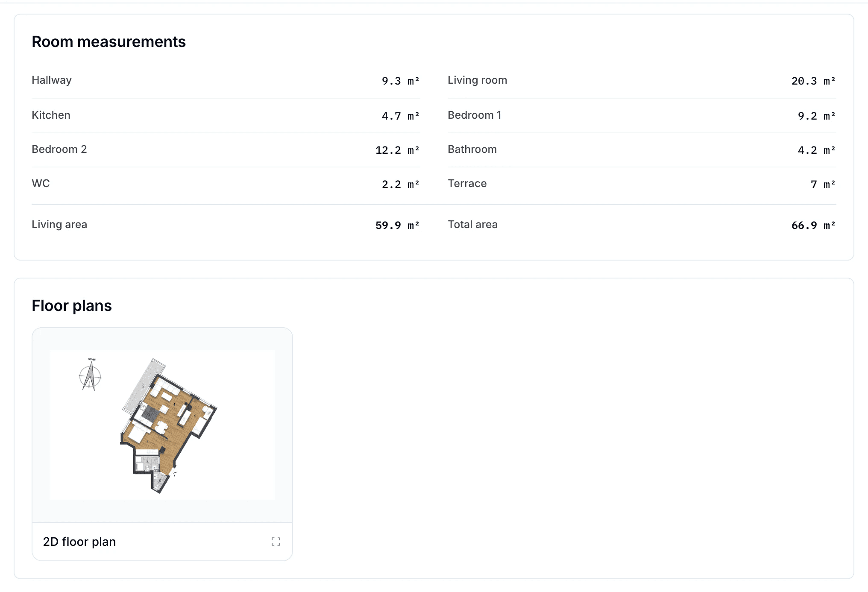Screen dimensions: 868x592
Task: Click the Total area value 66.9 m²
Action: click(813, 225)
